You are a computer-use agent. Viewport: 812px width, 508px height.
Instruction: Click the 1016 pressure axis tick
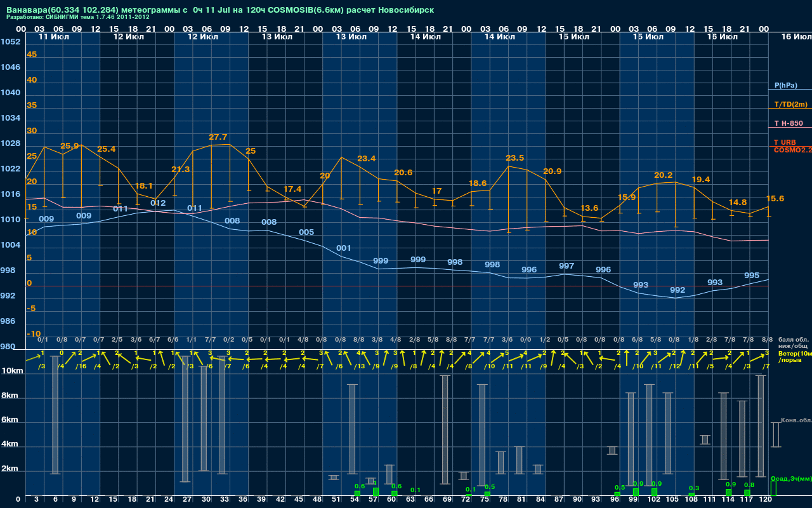coord(10,194)
